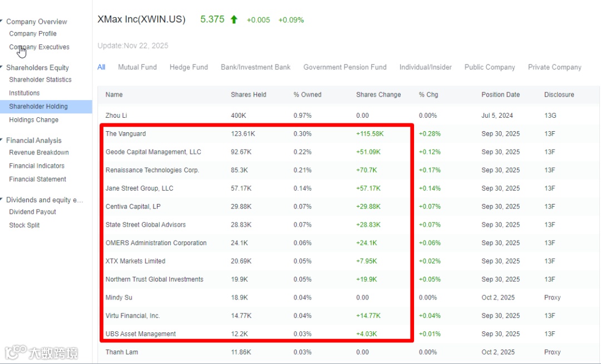
Task: Click the 11.86K shares held value
Action: tap(241, 352)
